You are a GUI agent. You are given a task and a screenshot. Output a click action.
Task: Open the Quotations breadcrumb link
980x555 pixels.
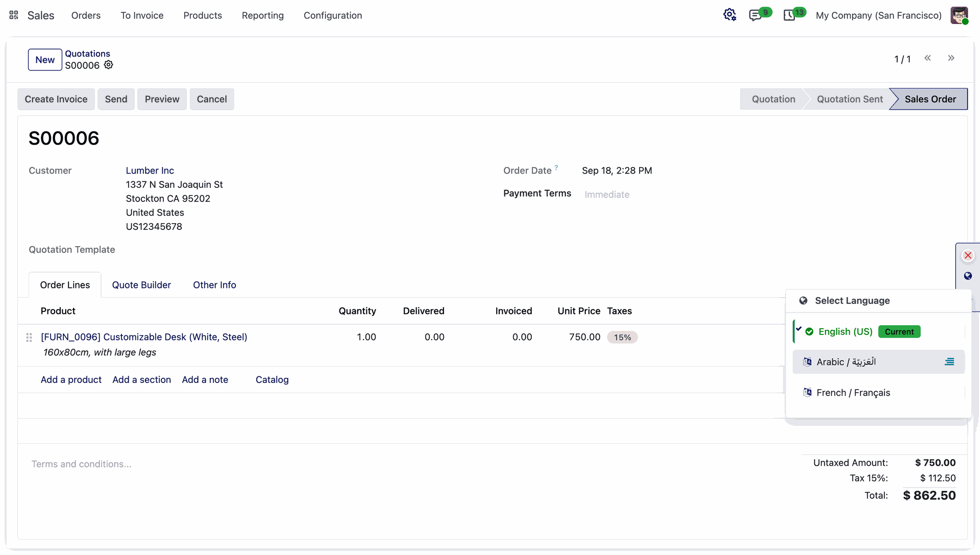point(87,54)
